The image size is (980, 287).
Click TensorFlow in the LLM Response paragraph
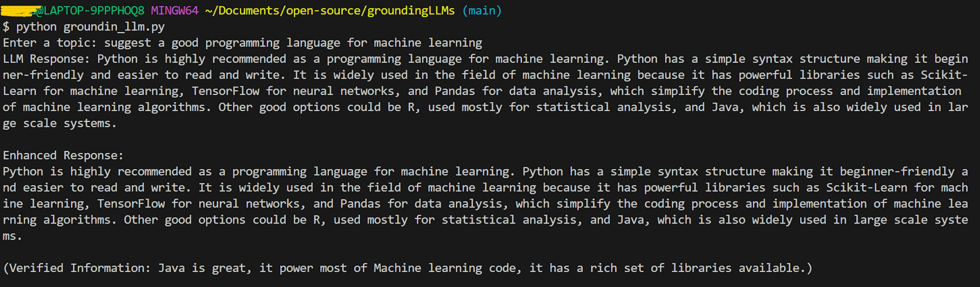(225, 91)
